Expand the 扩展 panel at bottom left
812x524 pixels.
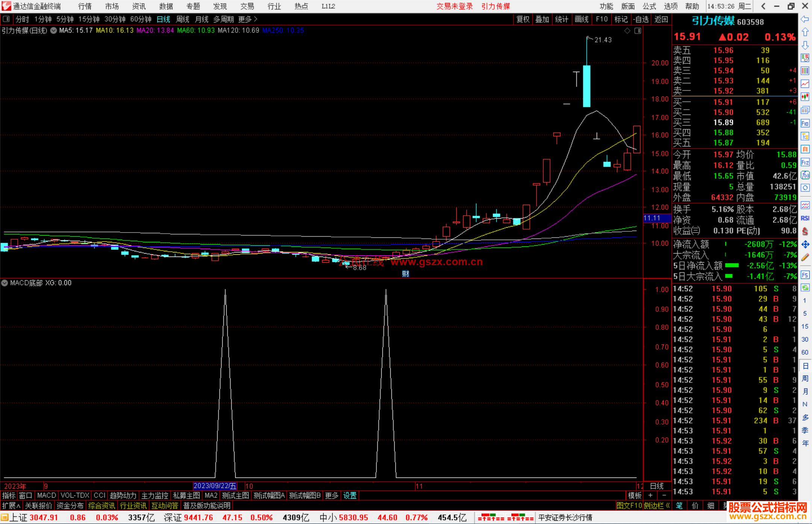tap(11, 506)
